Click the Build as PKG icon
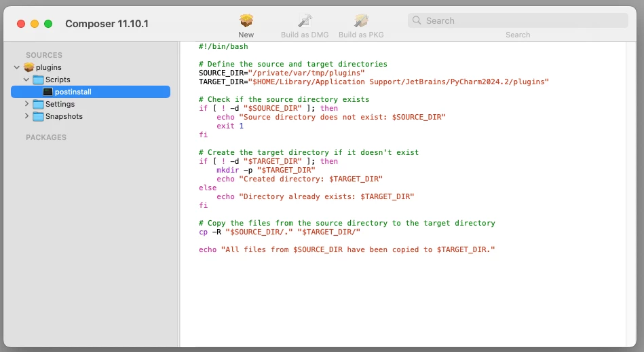 coord(361,20)
